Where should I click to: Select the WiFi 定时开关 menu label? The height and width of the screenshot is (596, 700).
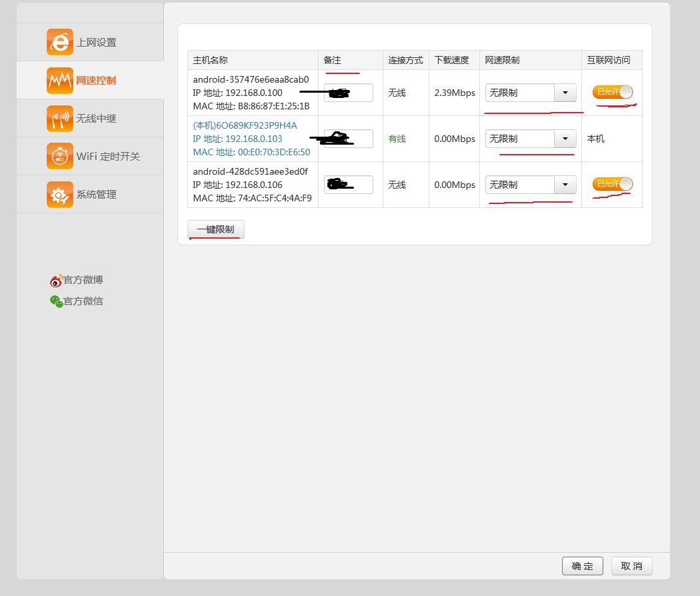click(x=108, y=157)
